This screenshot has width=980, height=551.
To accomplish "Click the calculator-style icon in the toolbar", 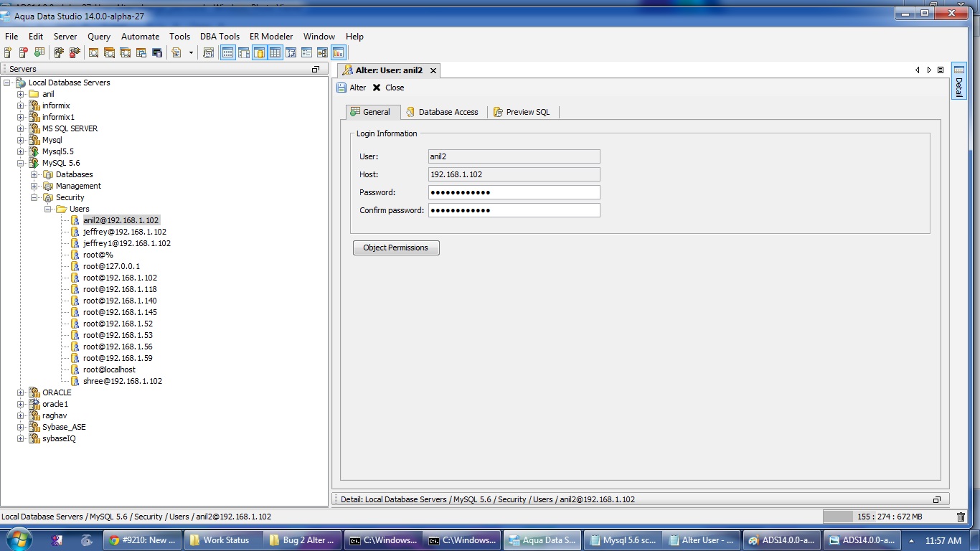I will coord(209,52).
